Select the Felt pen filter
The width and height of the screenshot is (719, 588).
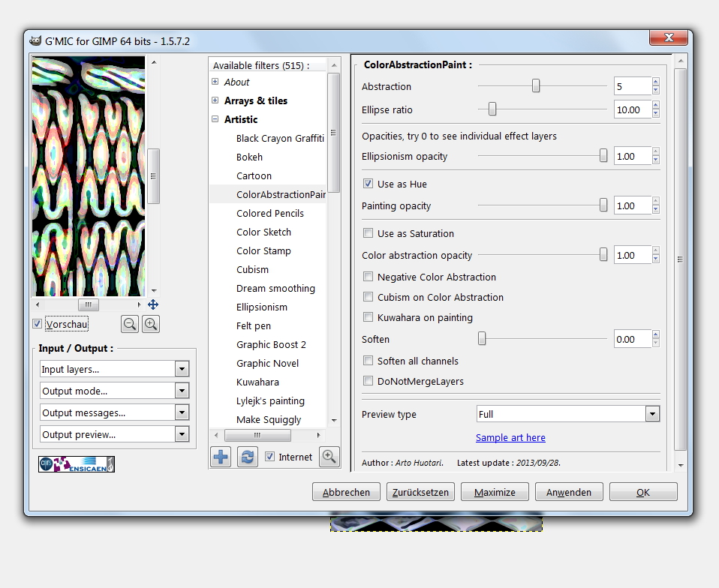point(254,326)
